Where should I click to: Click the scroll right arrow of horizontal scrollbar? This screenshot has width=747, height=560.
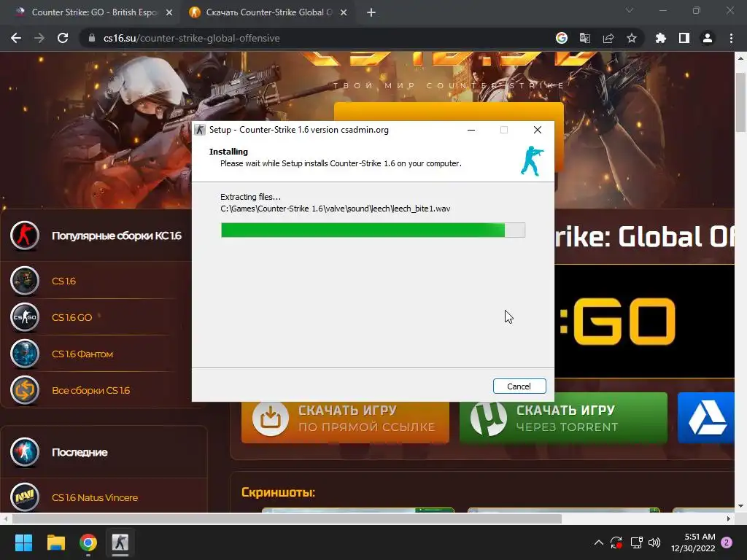[729, 518]
